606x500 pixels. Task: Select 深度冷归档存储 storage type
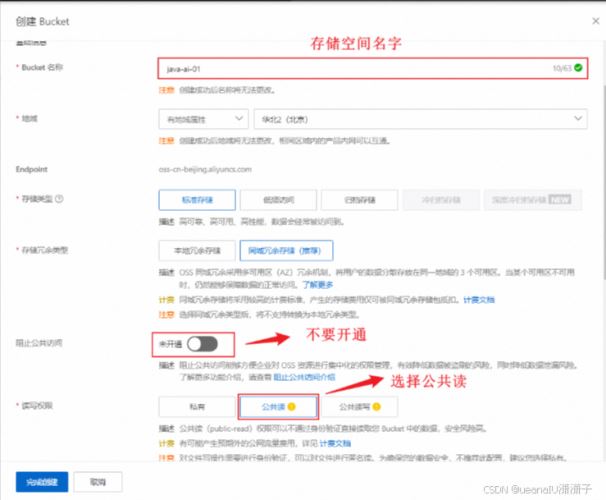tap(533, 200)
